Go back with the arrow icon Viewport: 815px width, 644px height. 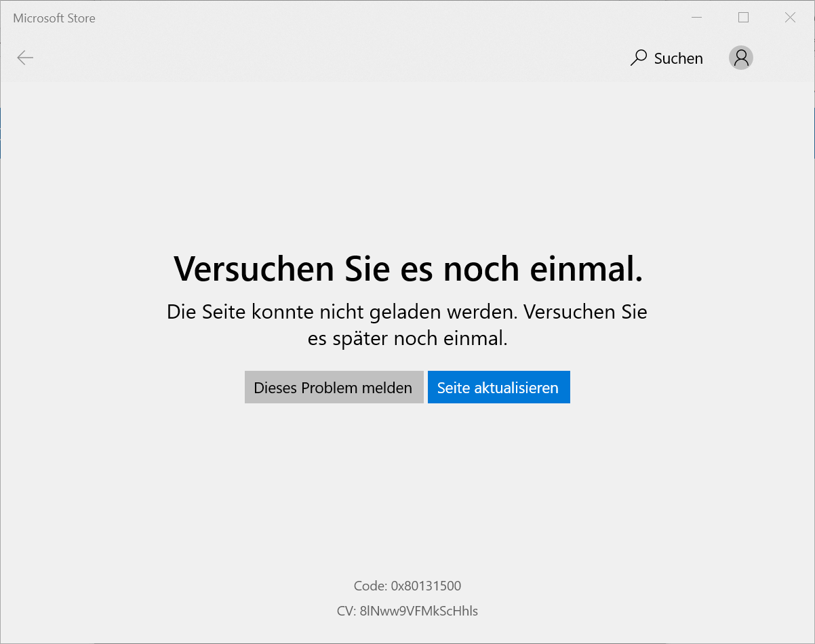25,58
